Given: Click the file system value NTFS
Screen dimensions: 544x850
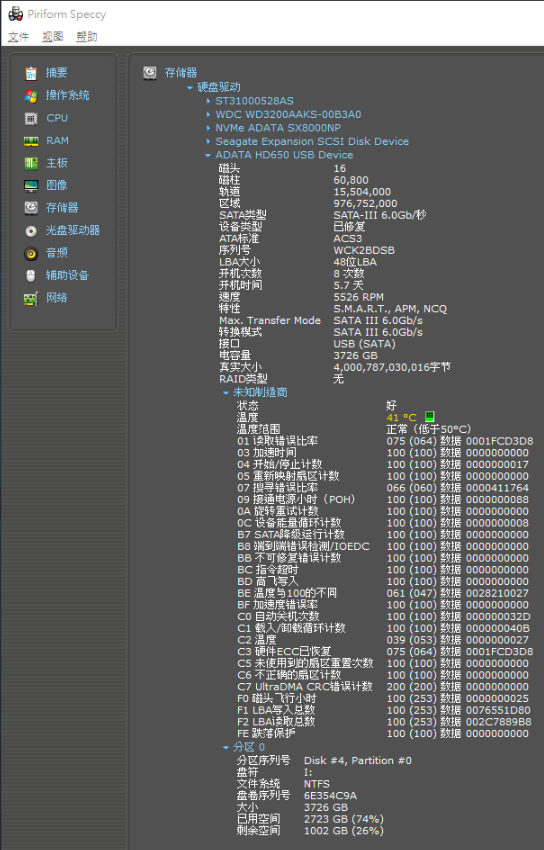Looking at the screenshot, I should tap(317, 784).
